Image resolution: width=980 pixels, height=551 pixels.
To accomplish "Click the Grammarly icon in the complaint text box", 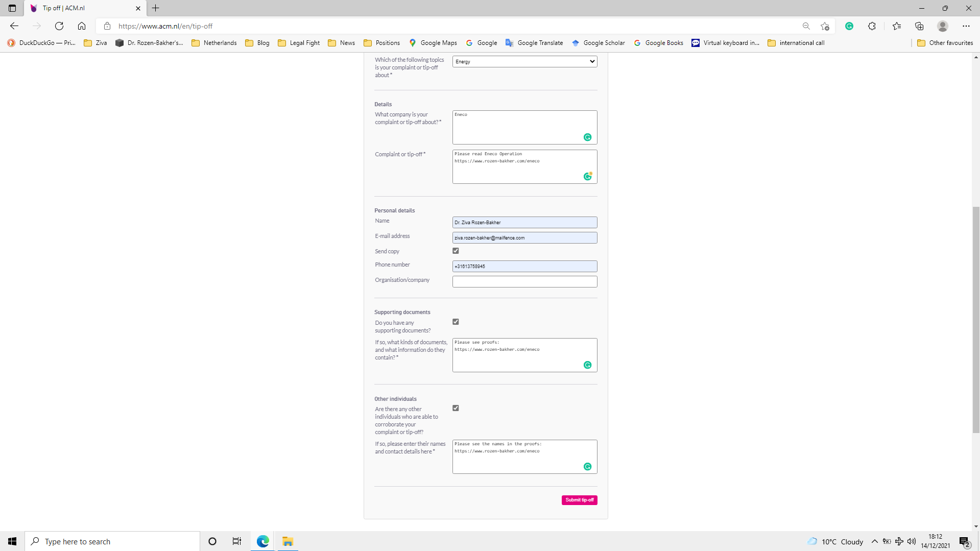I will tap(587, 176).
